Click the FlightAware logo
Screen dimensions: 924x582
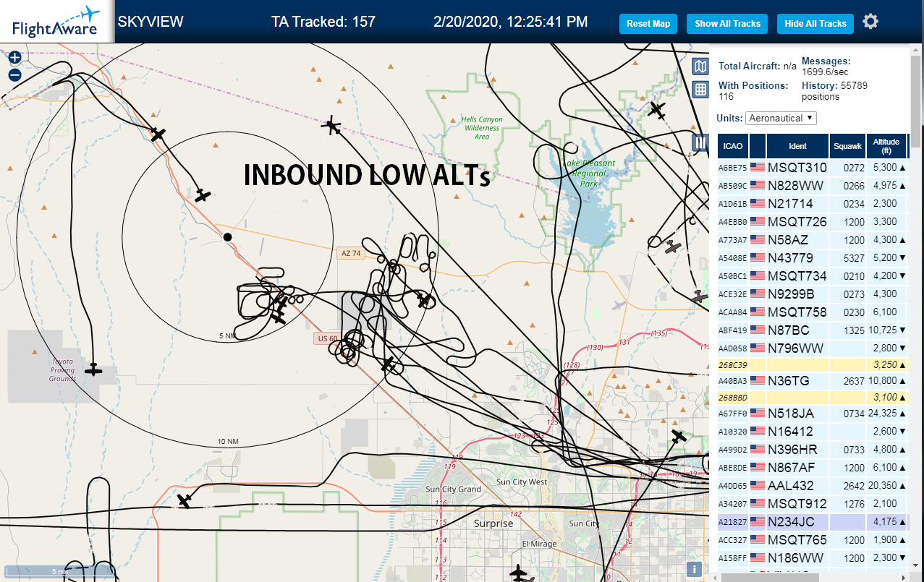pos(56,22)
